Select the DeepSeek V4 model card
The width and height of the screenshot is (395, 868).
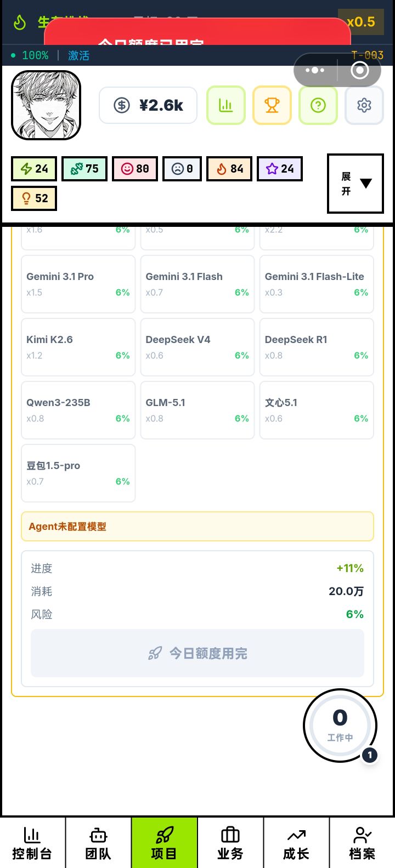point(198,347)
